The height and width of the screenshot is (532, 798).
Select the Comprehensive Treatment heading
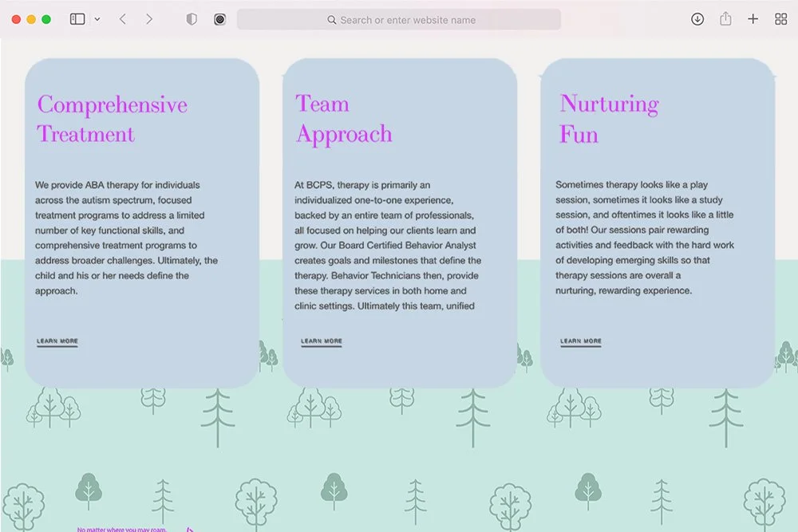tap(113, 119)
